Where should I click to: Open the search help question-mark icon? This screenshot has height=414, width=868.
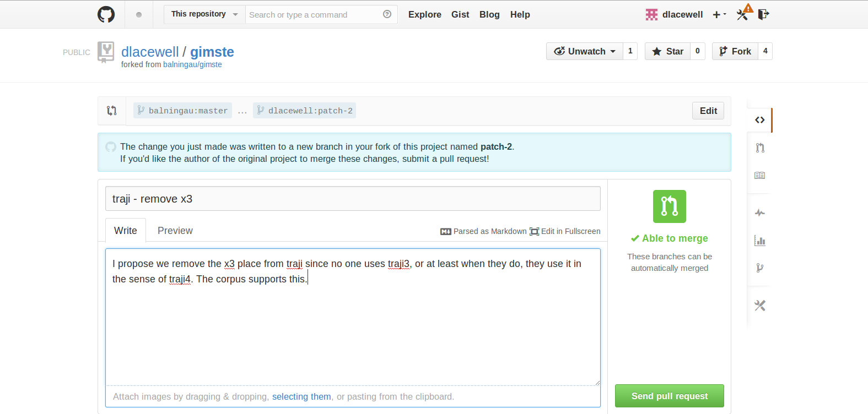pyautogui.click(x=387, y=14)
